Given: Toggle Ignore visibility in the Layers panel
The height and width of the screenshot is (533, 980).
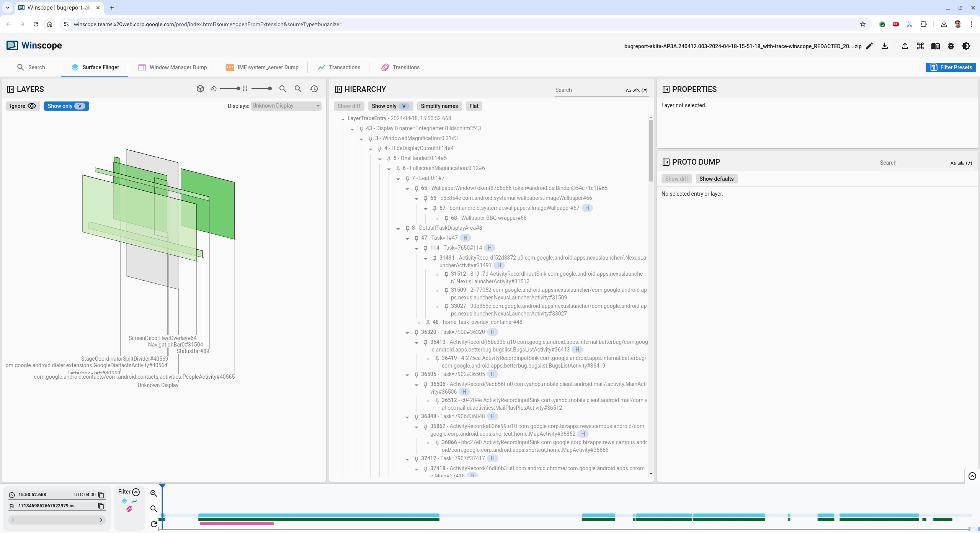Looking at the screenshot, I should point(23,106).
